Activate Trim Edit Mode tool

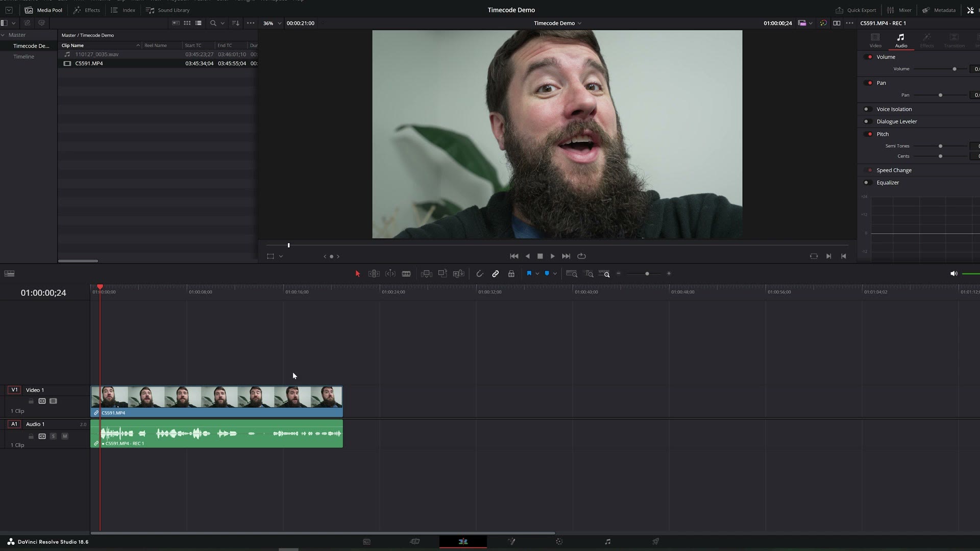(x=374, y=274)
